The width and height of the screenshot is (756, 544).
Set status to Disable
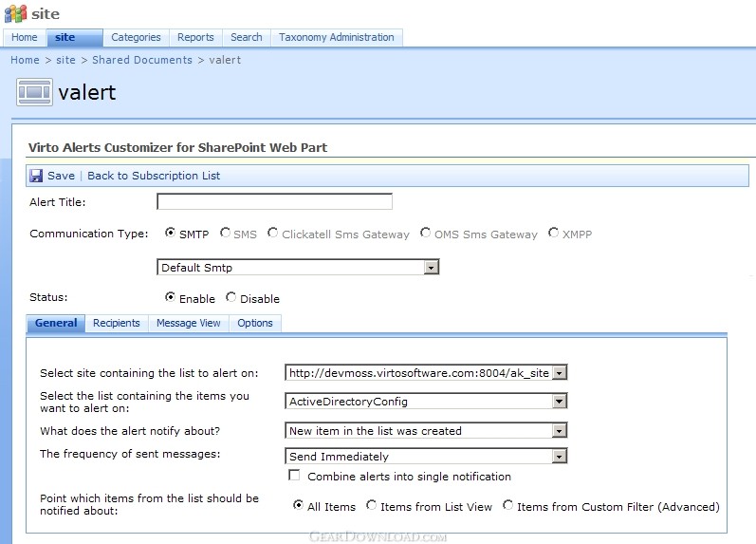point(230,297)
